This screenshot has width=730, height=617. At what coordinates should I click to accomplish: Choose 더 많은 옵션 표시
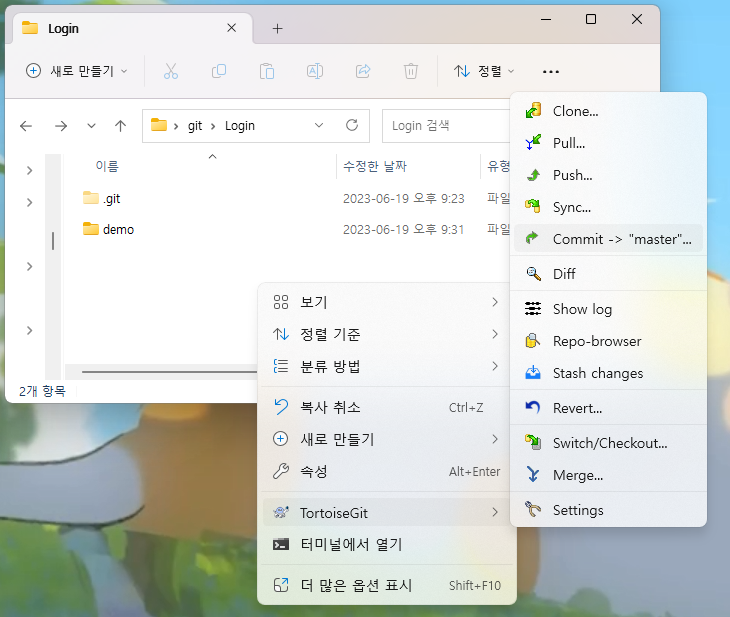point(386,585)
